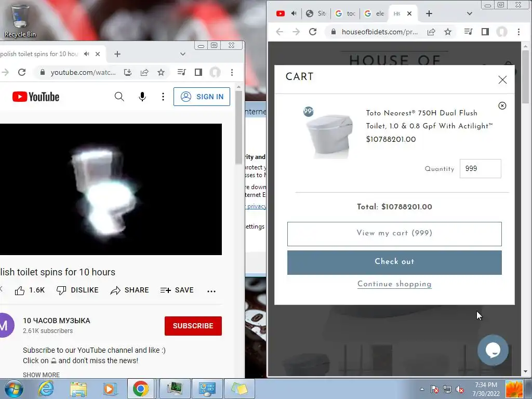Viewport: 532px width, 399px height.
Task: Bookmark the YouTube page with the star
Action: coord(161,72)
